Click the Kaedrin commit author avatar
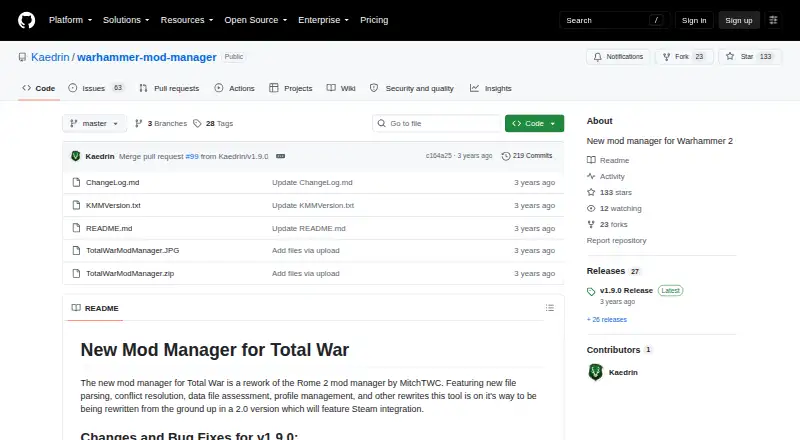Screen dimensions: 800x440 coord(76,156)
